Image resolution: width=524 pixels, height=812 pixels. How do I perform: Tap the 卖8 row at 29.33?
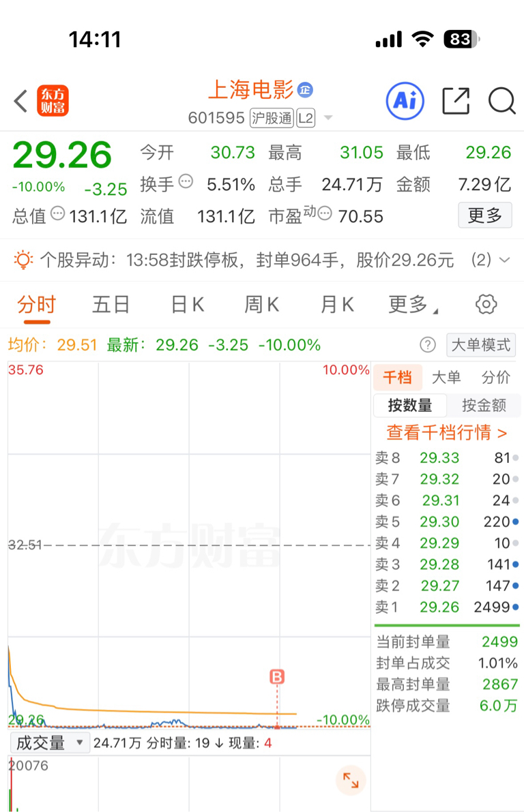coord(447,457)
